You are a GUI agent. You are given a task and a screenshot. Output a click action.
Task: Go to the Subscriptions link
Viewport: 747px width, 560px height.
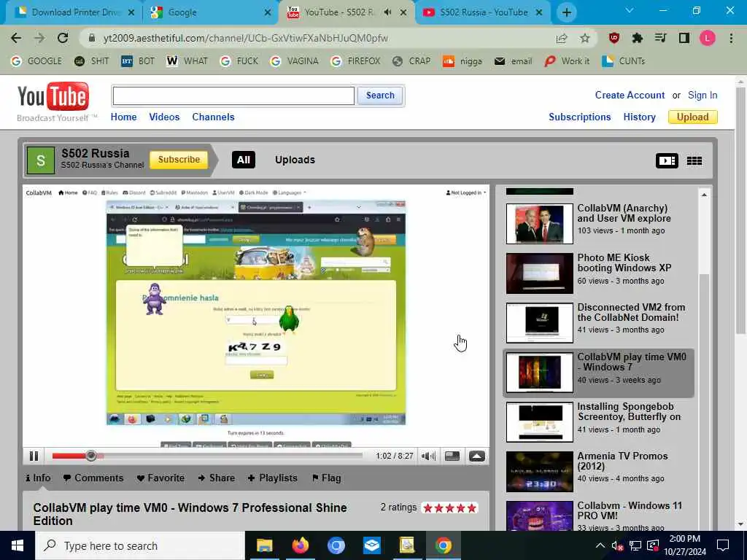579,117
